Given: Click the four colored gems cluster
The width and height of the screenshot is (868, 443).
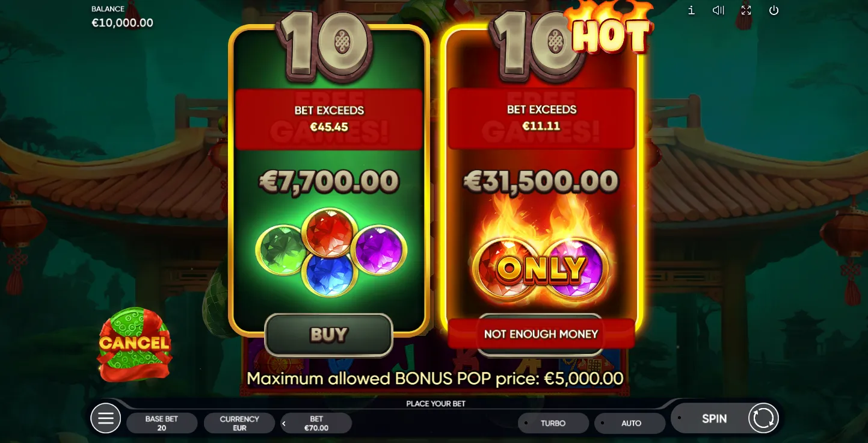Looking at the screenshot, I should (x=331, y=252).
